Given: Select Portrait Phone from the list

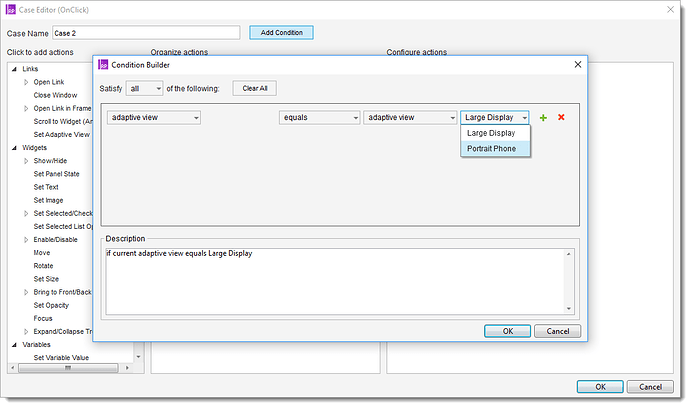Looking at the screenshot, I should [491, 148].
